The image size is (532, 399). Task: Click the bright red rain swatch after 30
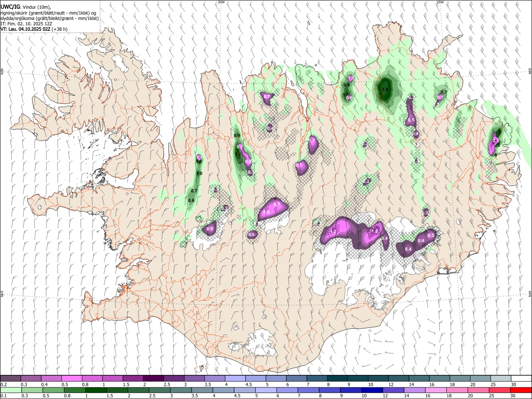(520, 390)
